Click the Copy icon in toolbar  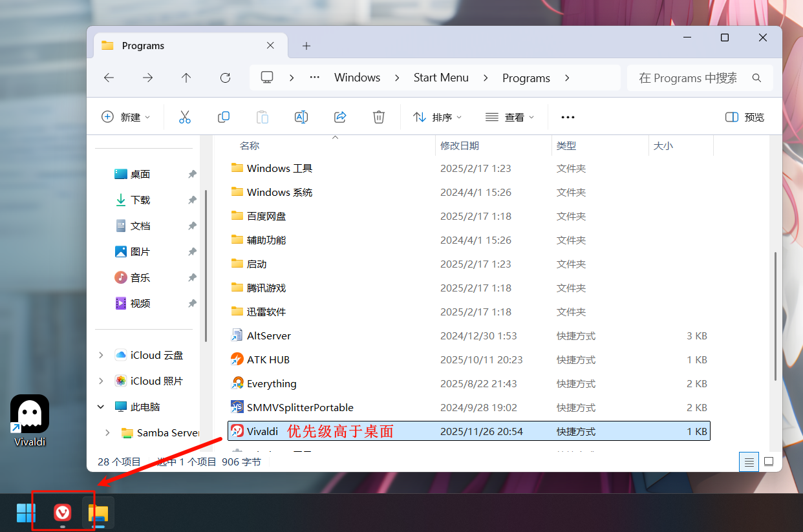(x=224, y=117)
